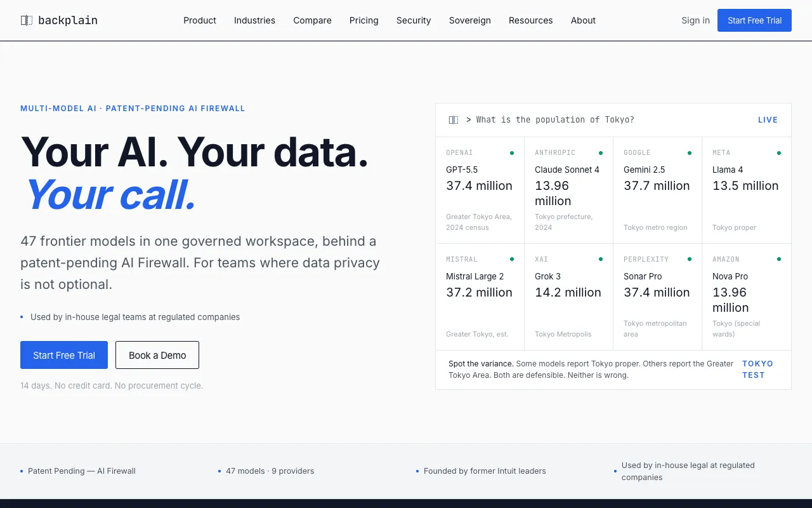The width and height of the screenshot is (812, 508).
Task: Open the About nav item
Action: [583, 20]
